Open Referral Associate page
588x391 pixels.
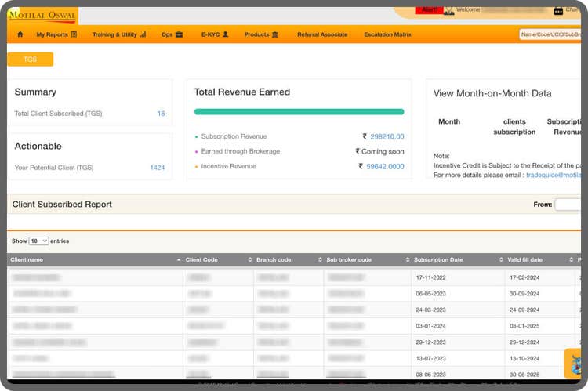[x=322, y=34]
